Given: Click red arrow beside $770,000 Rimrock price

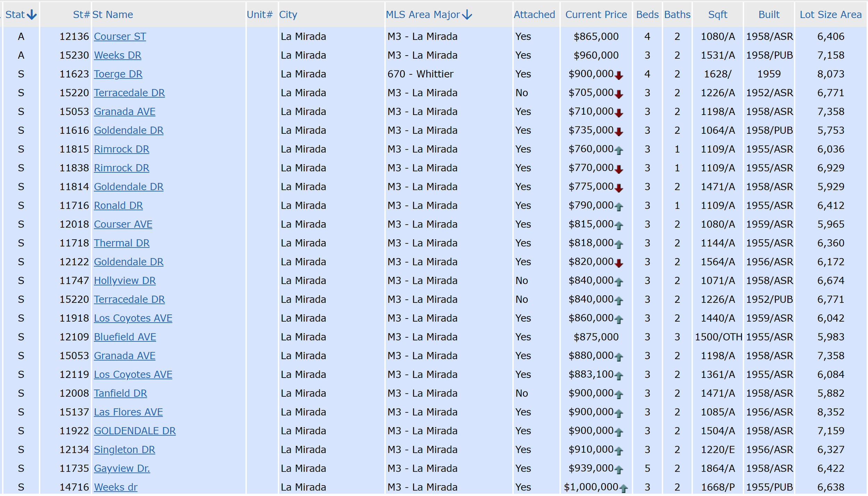Looking at the screenshot, I should point(619,169).
